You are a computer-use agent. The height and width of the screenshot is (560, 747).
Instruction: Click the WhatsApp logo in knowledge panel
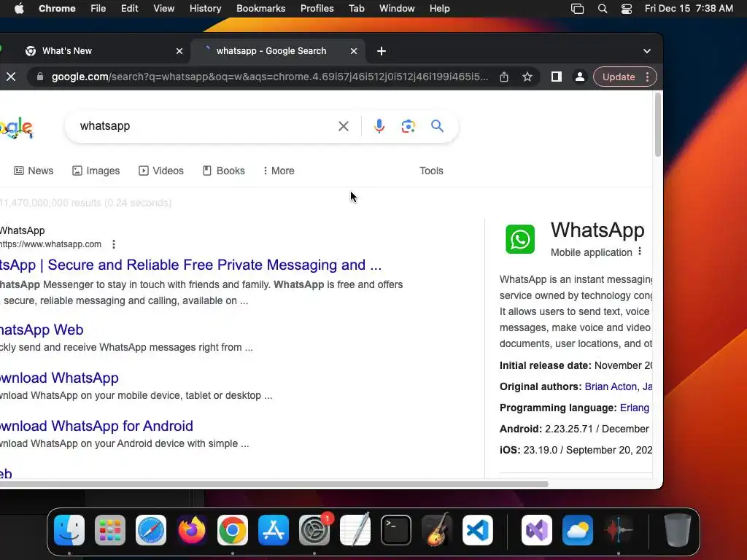click(520, 239)
